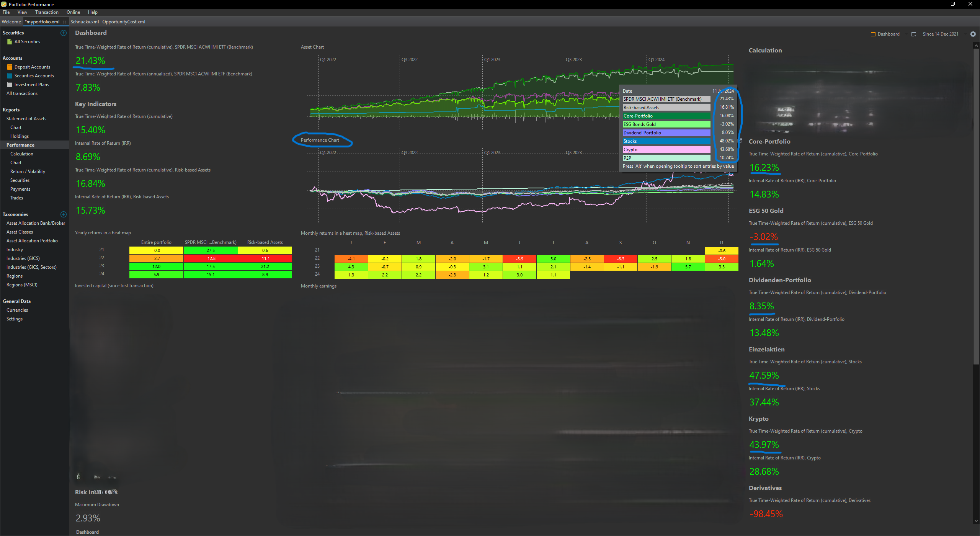Click the orange Deposit Accounts icon

point(10,67)
